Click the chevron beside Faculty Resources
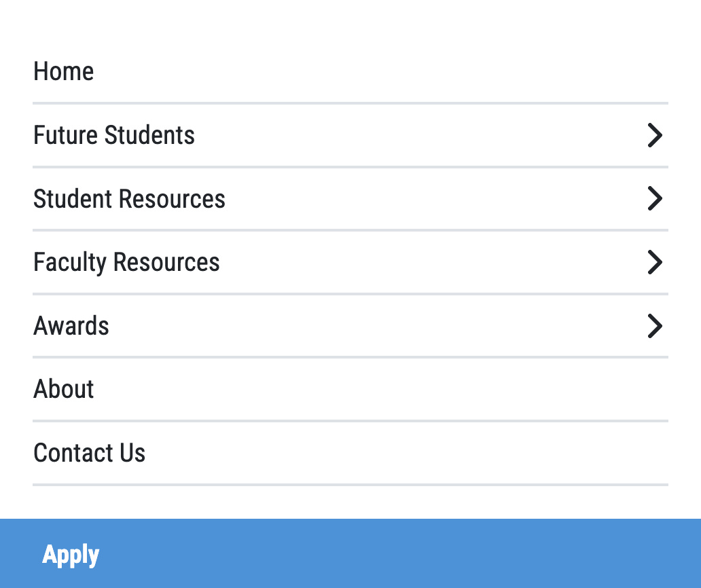The image size is (701, 588). (654, 262)
